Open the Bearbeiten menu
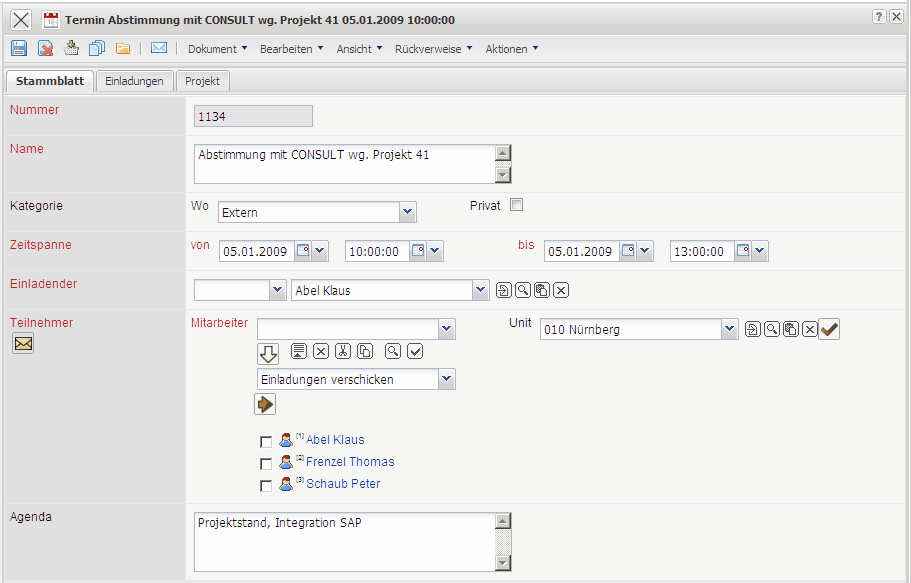Image resolution: width=911 pixels, height=583 pixels. point(292,49)
